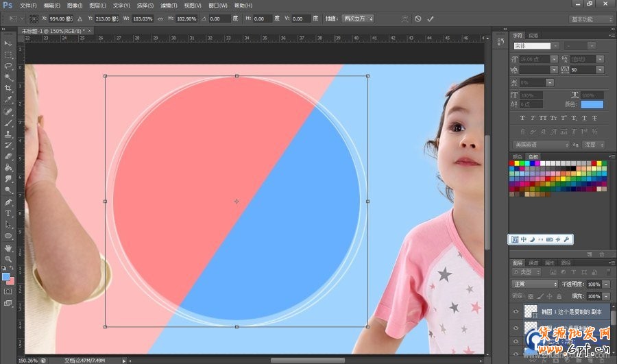Screen dimensions: 617x364
Task: Cancel the transform with the circle-slash icon
Action: pos(418,19)
